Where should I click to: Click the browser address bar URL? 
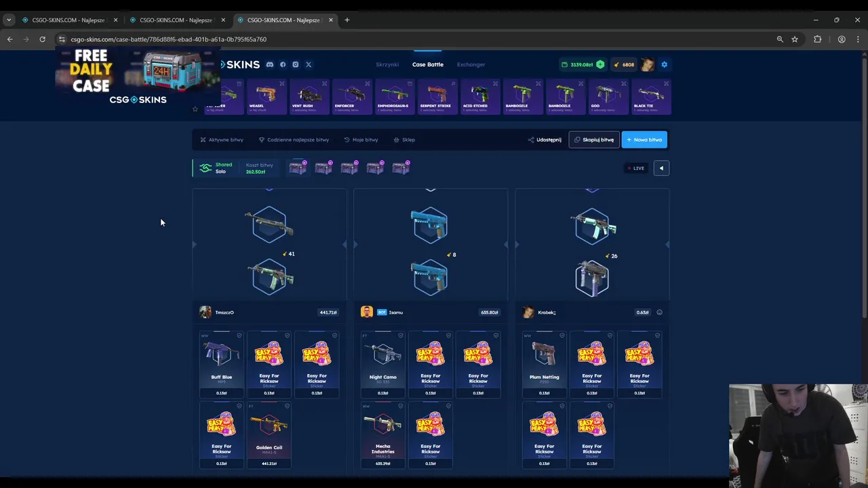click(169, 39)
